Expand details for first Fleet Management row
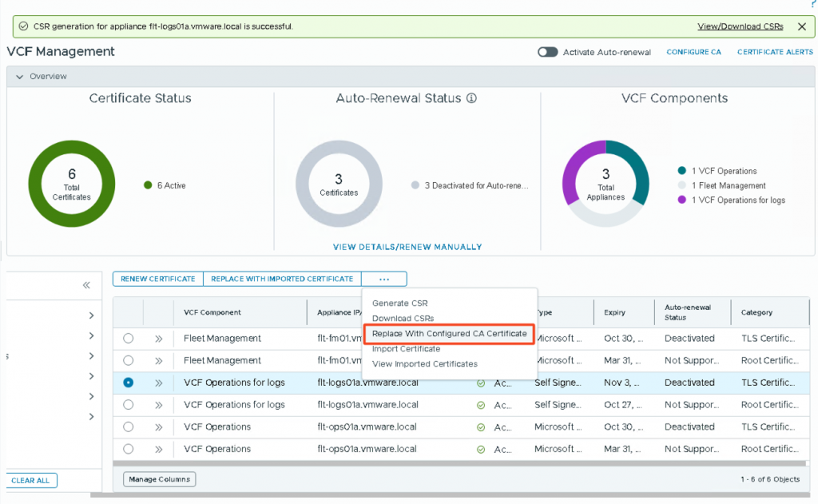 pos(158,339)
